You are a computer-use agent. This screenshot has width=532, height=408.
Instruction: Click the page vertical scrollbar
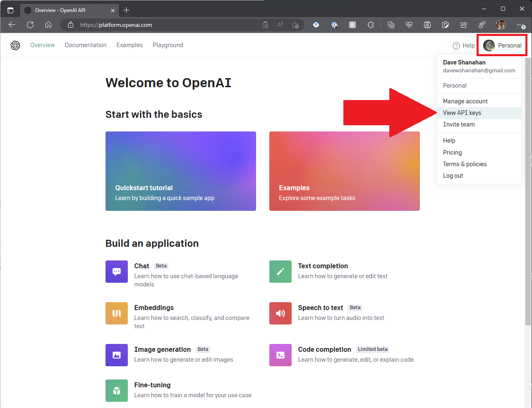click(528, 191)
